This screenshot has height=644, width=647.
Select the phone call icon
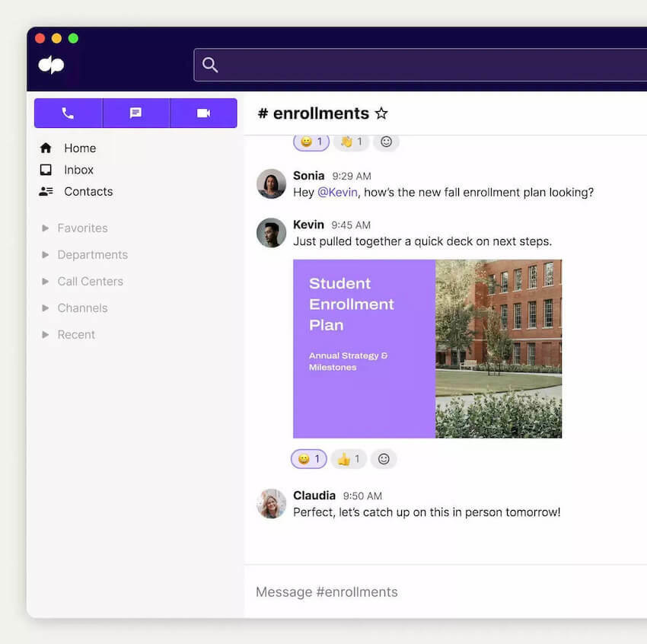68,113
